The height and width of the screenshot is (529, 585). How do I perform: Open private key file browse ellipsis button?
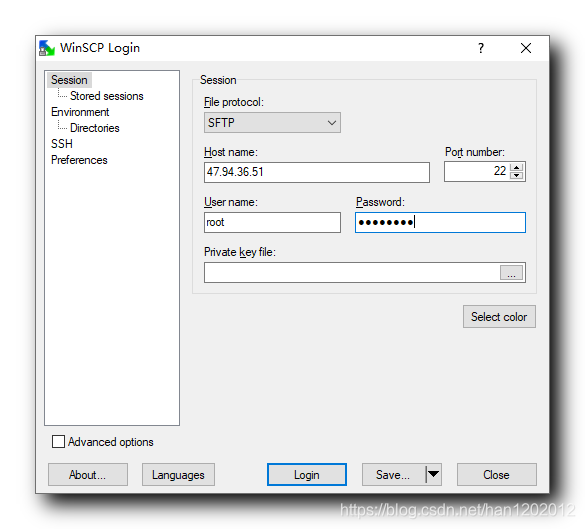(511, 273)
